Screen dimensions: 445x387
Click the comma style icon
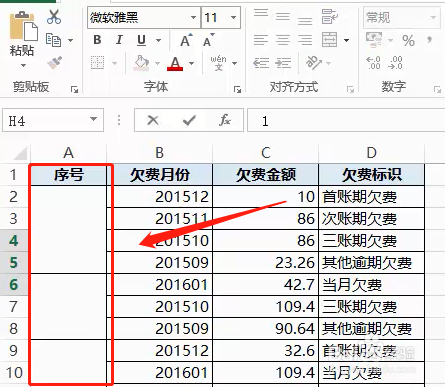tap(430, 40)
